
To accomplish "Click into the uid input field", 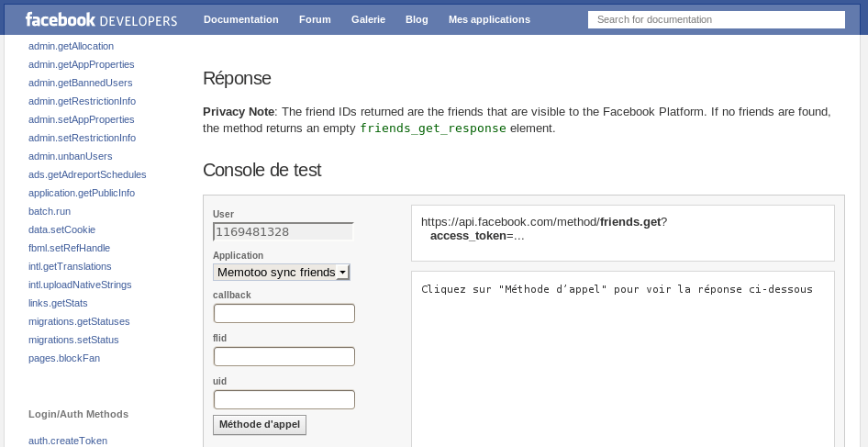I will 284,399.
